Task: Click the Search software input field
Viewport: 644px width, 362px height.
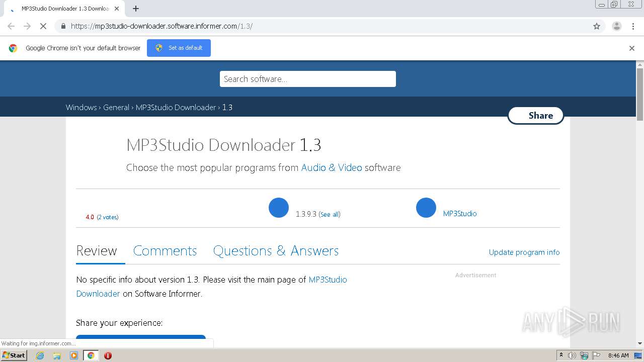Action: (x=308, y=79)
